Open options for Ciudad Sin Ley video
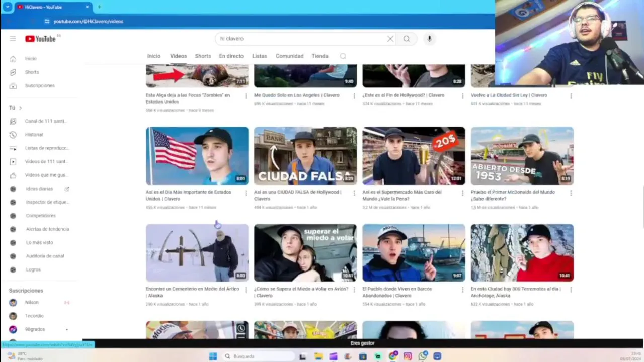 coord(571,96)
